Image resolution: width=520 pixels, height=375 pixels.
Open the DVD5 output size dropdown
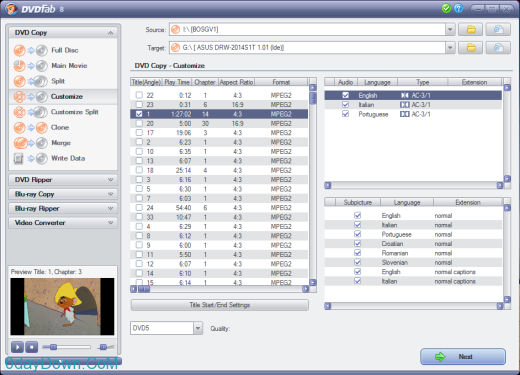coord(198,328)
